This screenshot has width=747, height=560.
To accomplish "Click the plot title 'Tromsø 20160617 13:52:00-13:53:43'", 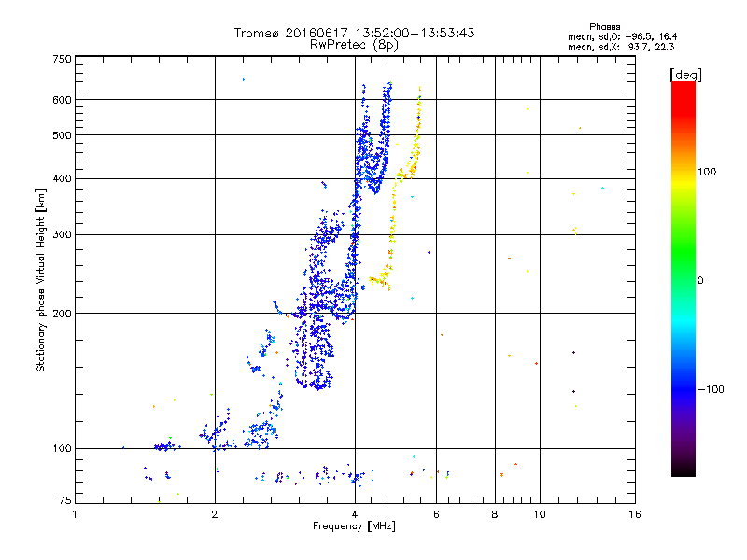I will pos(354,33).
